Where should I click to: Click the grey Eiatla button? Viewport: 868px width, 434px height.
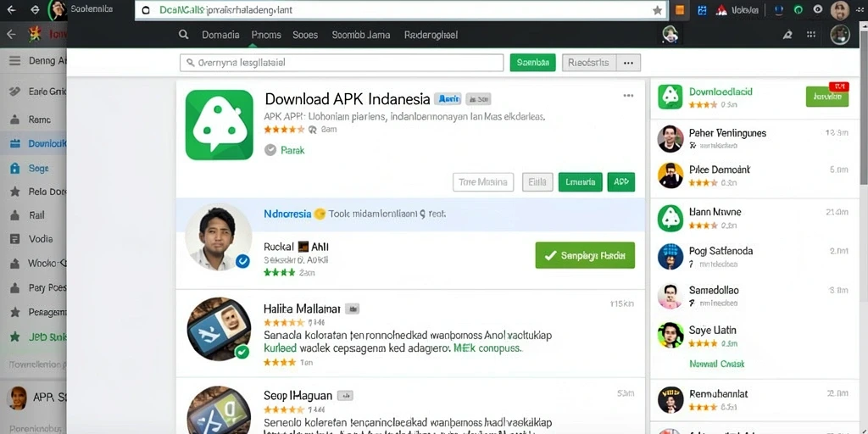click(537, 182)
